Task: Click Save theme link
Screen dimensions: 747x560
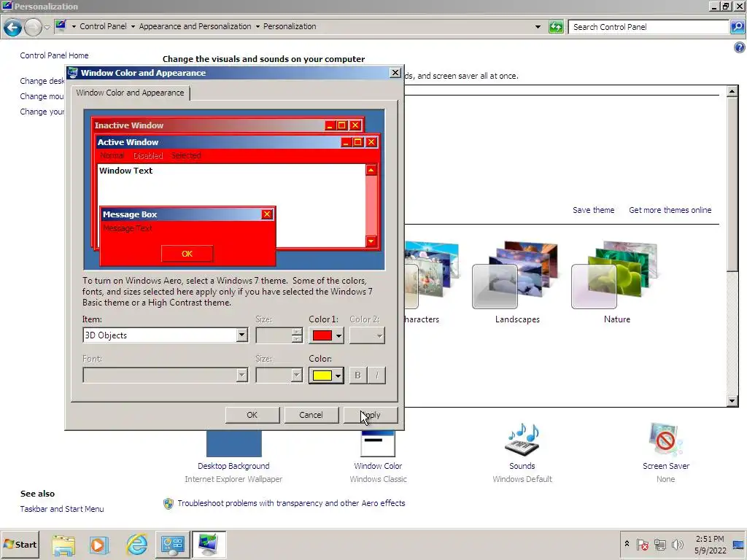Action: click(x=593, y=210)
